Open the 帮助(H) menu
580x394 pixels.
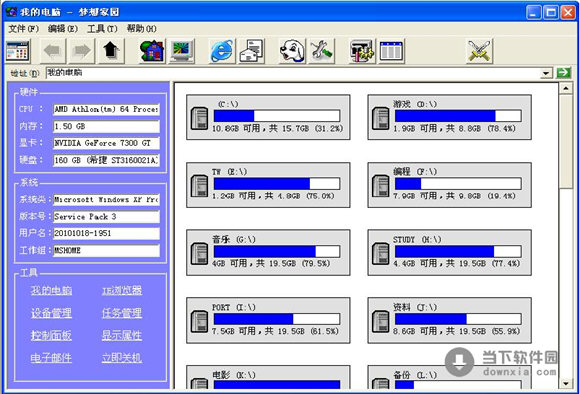tap(141, 28)
